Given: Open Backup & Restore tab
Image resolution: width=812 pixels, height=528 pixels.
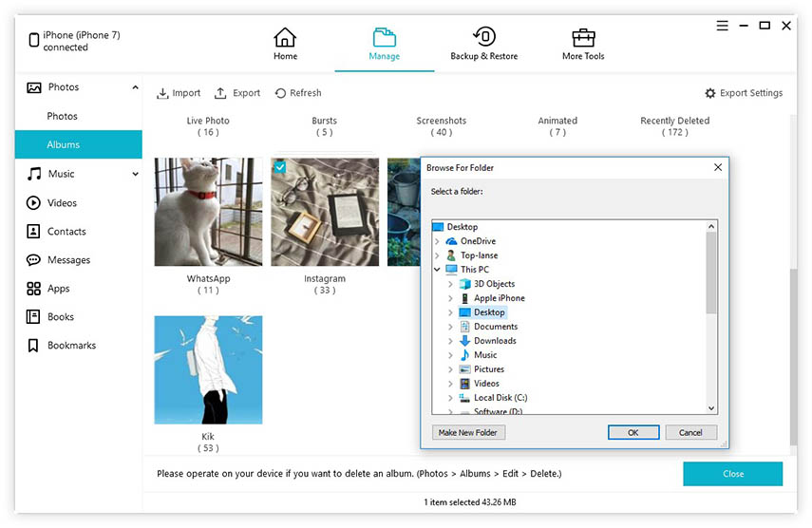Looking at the screenshot, I should tap(483, 44).
